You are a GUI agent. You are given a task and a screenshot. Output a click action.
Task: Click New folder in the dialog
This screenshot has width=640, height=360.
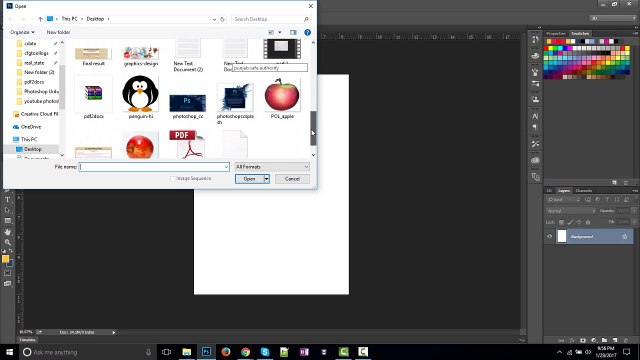pos(58,32)
